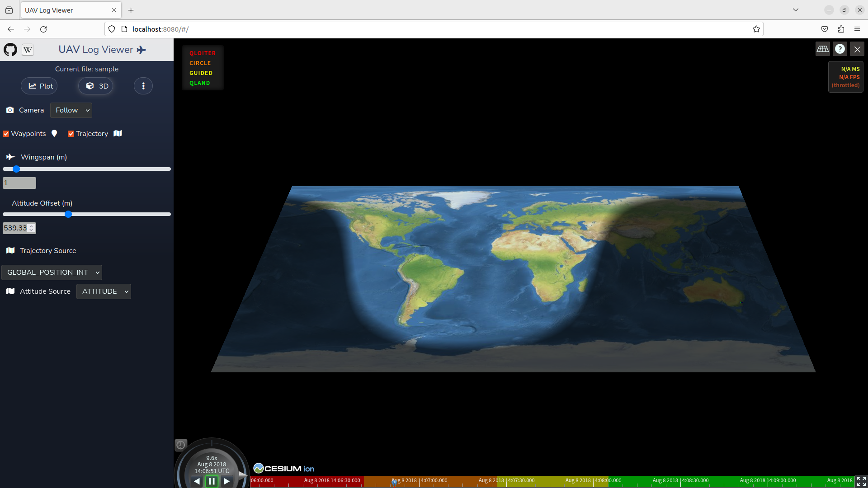Click the Cesium ion logo link

(x=284, y=469)
